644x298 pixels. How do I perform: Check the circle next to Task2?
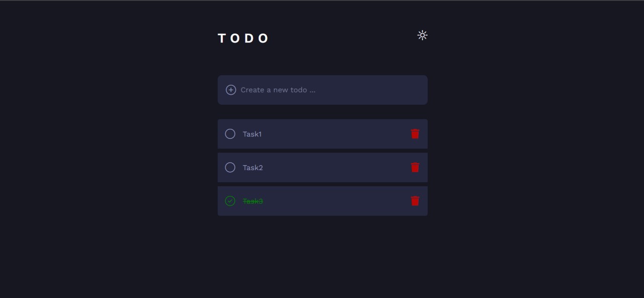click(230, 168)
